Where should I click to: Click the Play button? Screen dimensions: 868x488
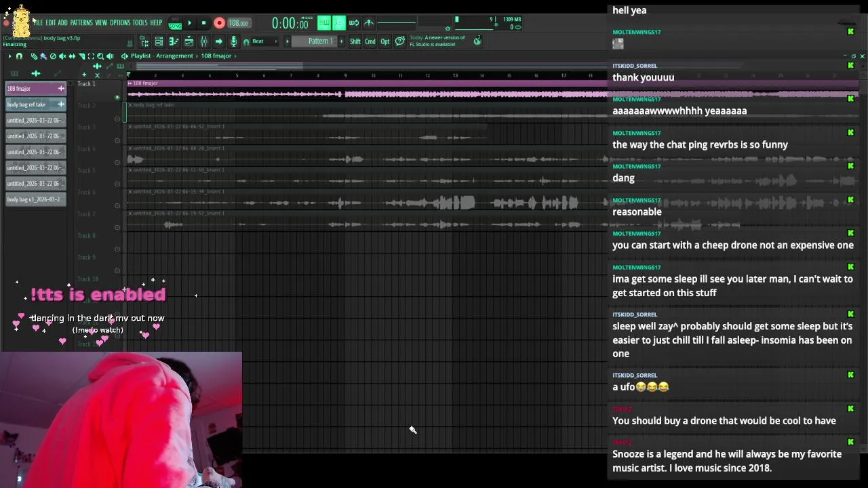tap(190, 23)
